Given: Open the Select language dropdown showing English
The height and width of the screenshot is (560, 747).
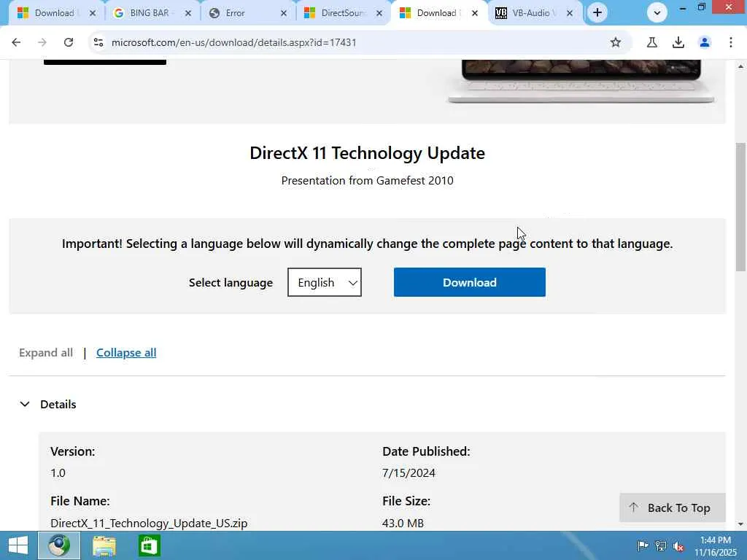Looking at the screenshot, I should (x=325, y=282).
